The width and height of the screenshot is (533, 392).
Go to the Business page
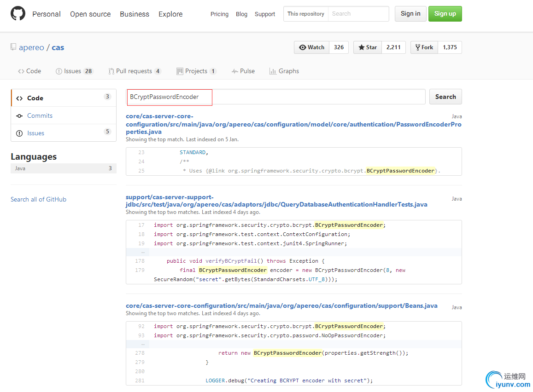135,14
